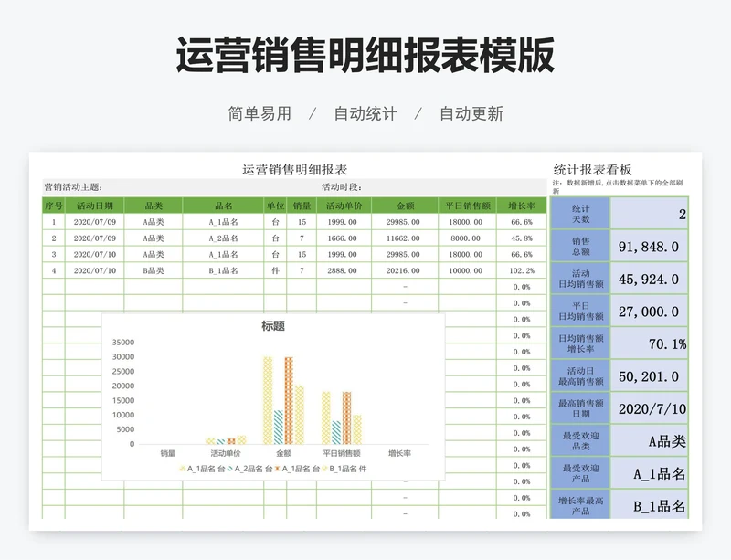Click the 2020/07/10 date in row 4
The width and height of the screenshot is (731, 560).
[x=95, y=270]
